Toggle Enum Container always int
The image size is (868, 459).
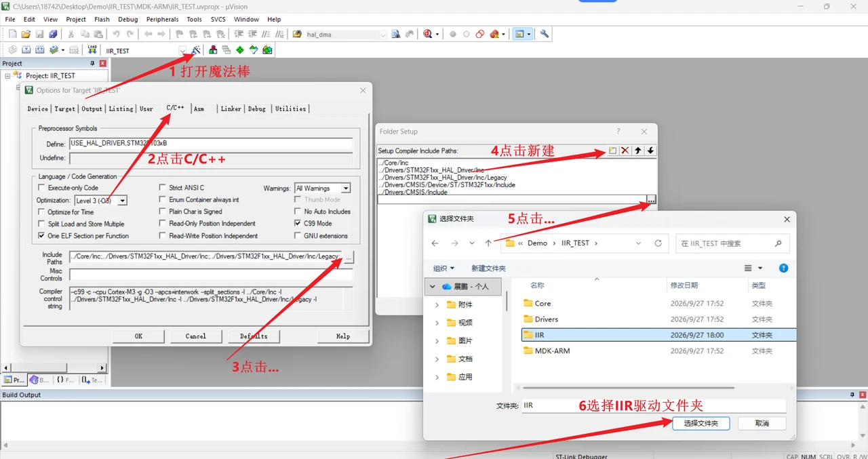(x=163, y=200)
